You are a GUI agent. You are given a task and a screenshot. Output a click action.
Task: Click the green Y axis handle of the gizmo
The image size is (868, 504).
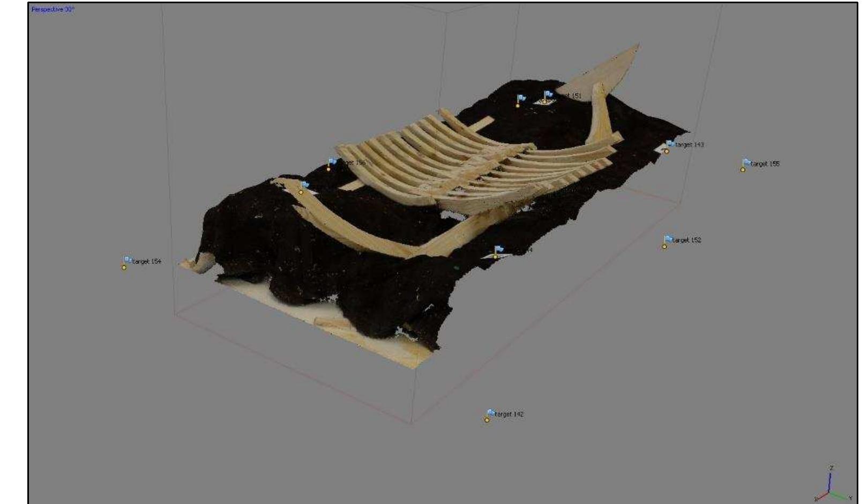839,495
